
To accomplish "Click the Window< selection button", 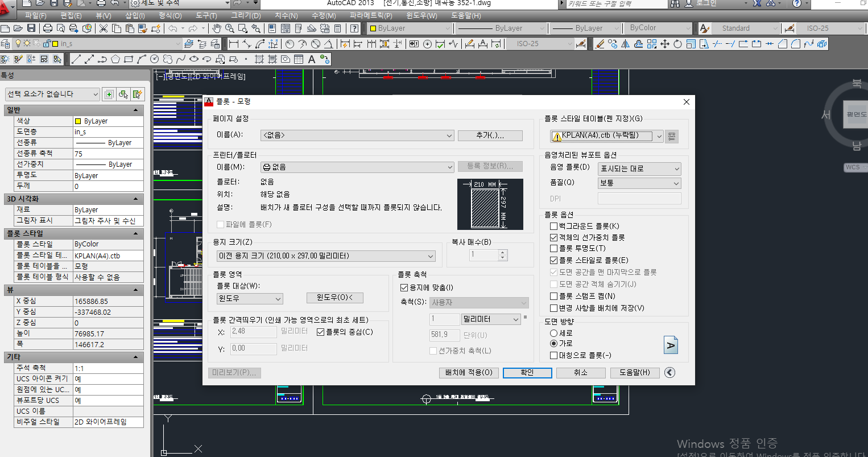I will point(334,298).
